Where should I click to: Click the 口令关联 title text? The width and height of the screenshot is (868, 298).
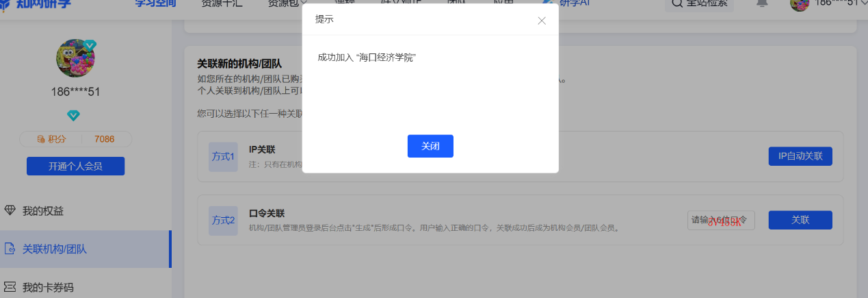pos(267,213)
